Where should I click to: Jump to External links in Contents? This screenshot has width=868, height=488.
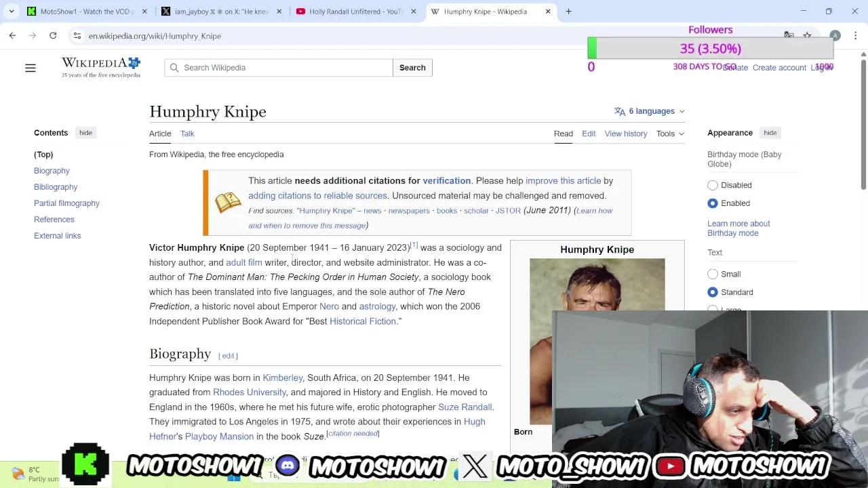[x=57, y=236]
